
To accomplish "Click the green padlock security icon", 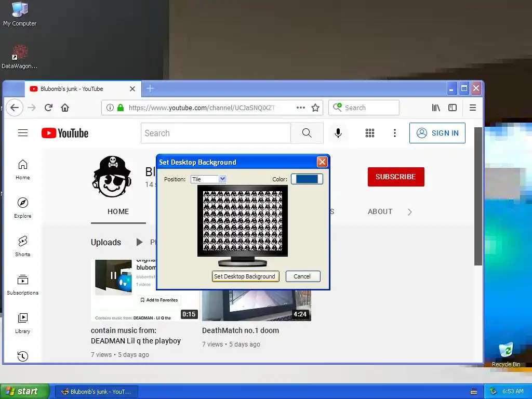I will tap(121, 108).
